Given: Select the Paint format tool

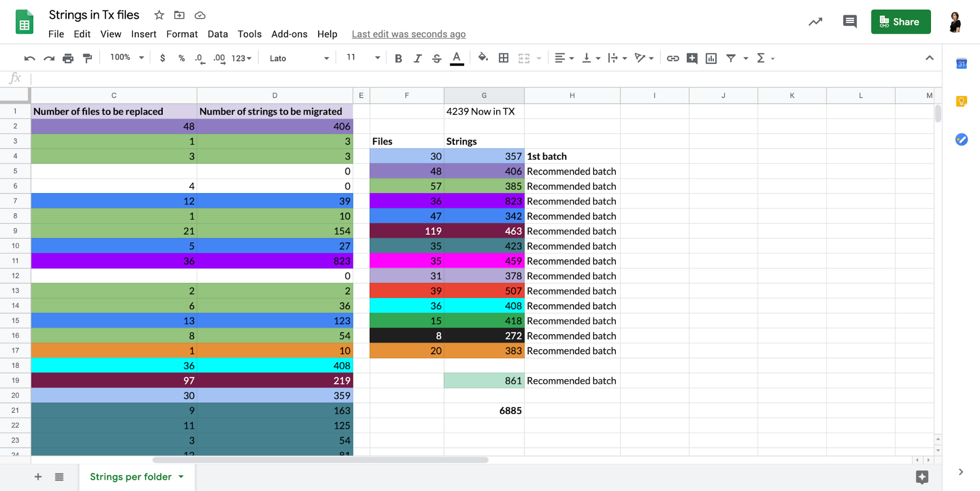Looking at the screenshot, I should point(87,58).
